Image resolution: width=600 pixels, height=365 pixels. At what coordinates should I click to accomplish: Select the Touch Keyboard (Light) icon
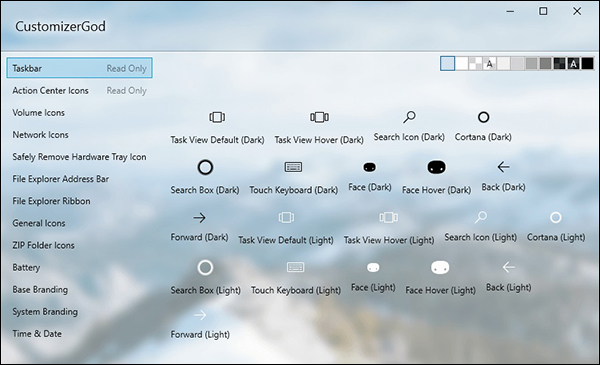coord(295,267)
